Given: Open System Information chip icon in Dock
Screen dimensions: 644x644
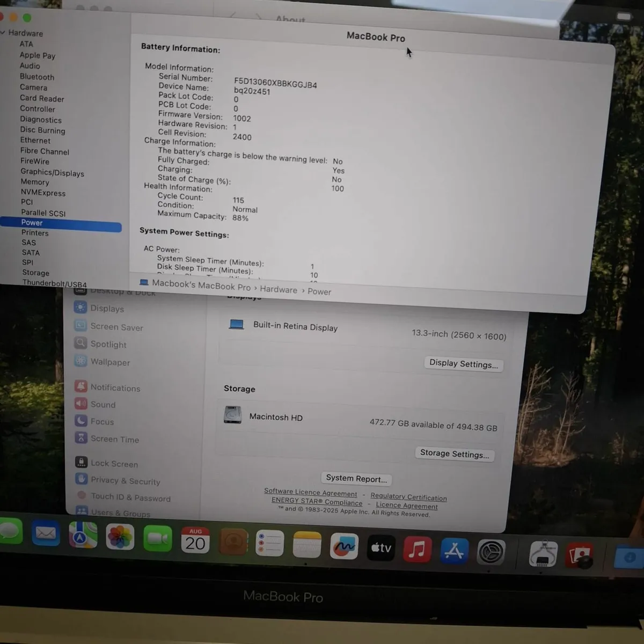Looking at the screenshot, I should [x=543, y=554].
